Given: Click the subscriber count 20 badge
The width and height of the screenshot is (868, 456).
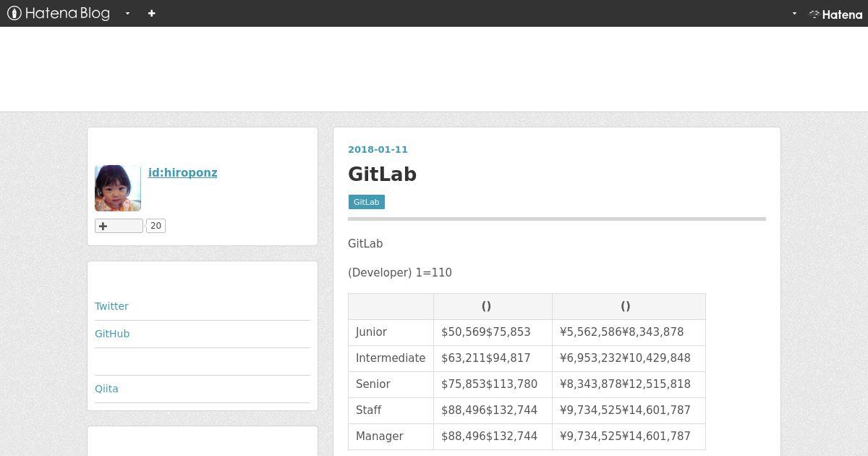Looking at the screenshot, I should pyautogui.click(x=156, y=226).
